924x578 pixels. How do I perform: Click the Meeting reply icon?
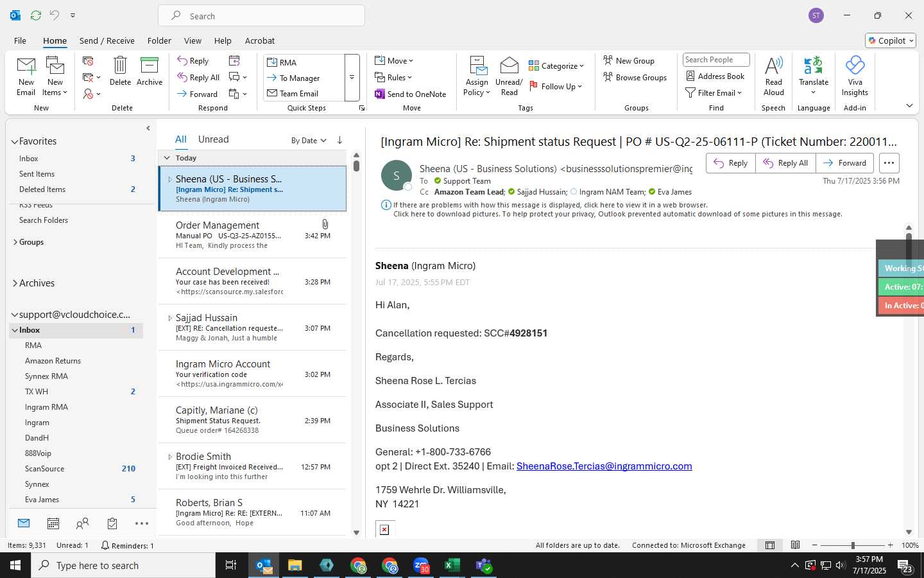234,61
